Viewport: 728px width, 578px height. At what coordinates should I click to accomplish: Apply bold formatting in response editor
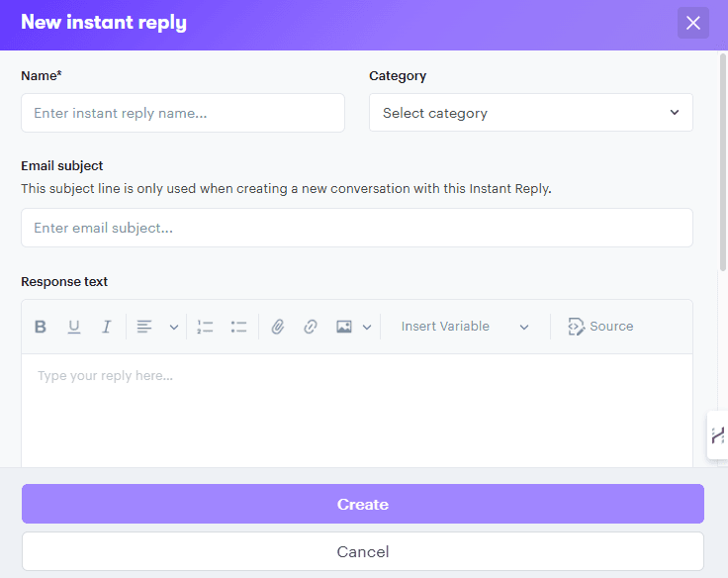(41, 327)
